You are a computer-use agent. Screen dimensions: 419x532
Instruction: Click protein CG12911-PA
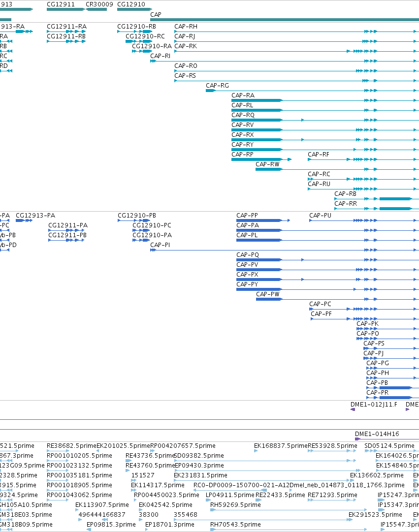pyautogui.click(x=68, y=225)
